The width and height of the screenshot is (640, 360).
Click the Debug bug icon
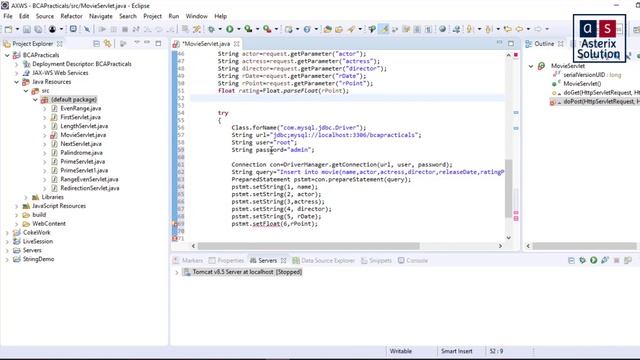tap(211, 29)
